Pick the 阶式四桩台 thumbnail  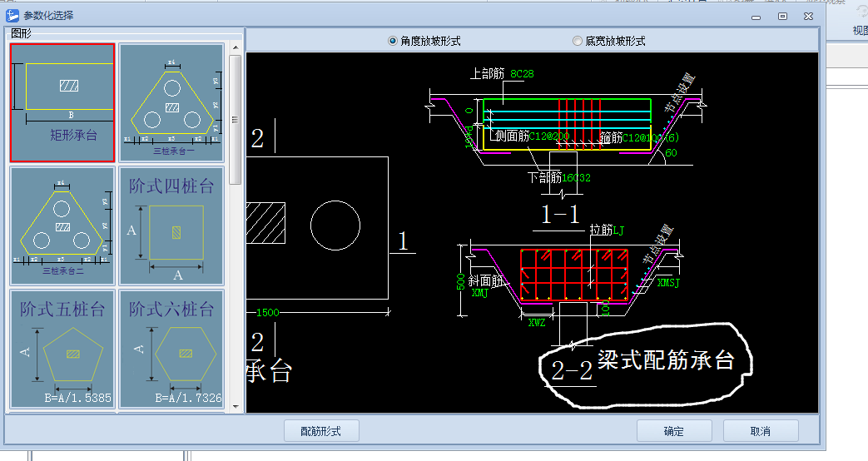171,226
